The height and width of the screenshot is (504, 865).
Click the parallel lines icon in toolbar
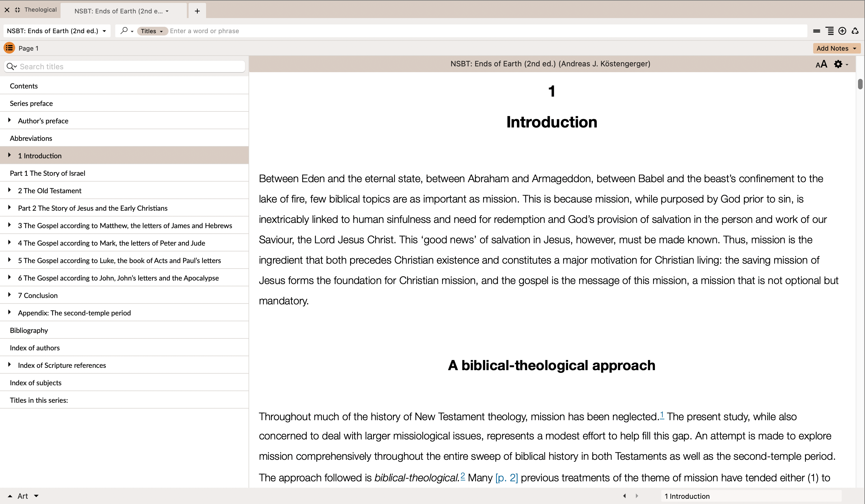tap(817, 31)
